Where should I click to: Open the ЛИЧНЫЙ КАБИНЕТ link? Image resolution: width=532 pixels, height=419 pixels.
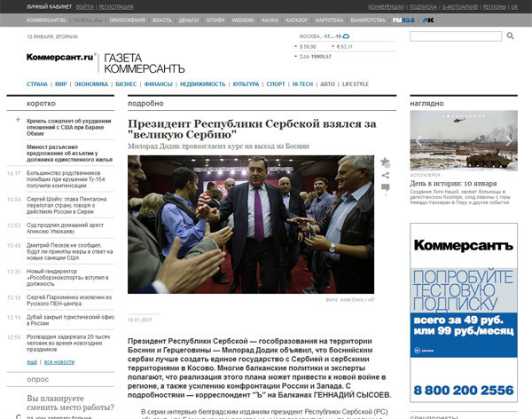tap(25, 5)
